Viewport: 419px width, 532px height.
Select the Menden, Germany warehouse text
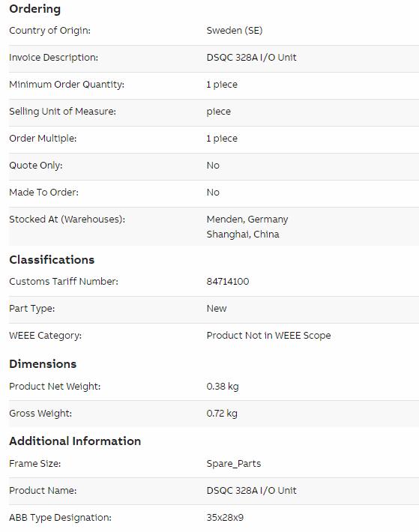point(247,220)
